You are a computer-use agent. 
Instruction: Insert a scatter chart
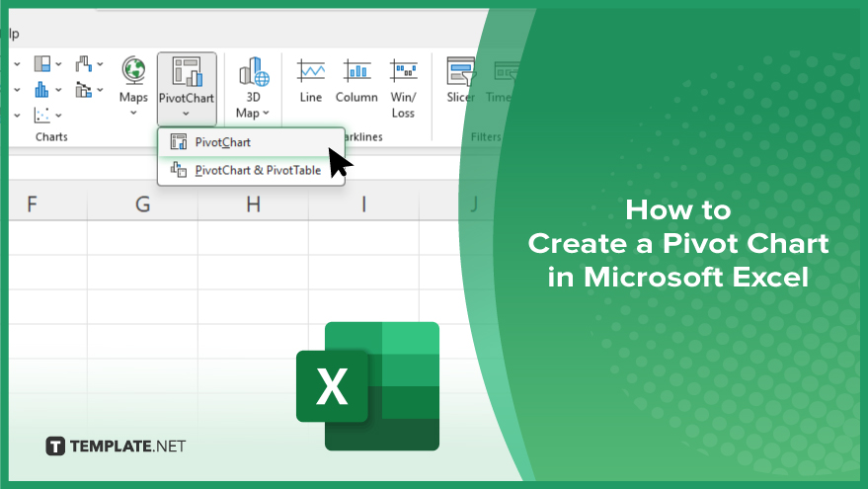[x=42, y=116]
